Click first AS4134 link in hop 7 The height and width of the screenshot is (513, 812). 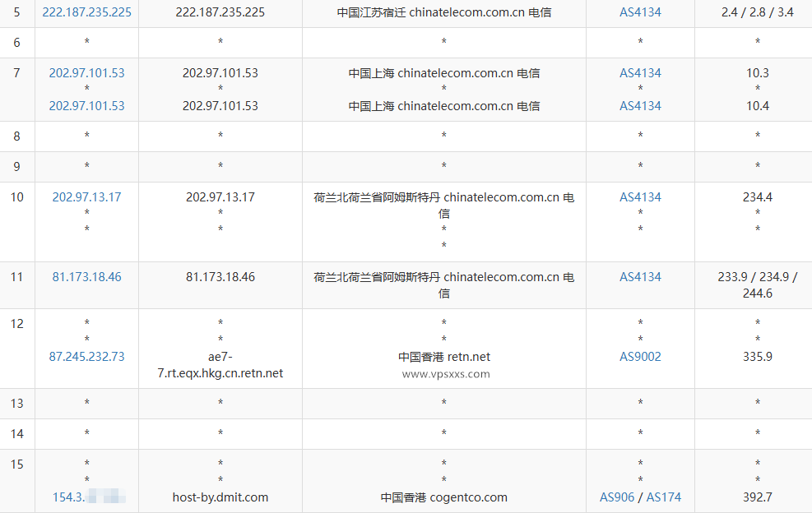coord(640,73)
